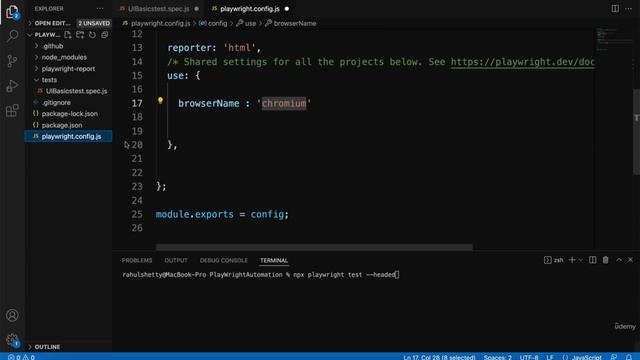This screenshot has height=360, width=640.
Task: Click the vertical editor scrollbar thumb
Action: pos(636,132)
